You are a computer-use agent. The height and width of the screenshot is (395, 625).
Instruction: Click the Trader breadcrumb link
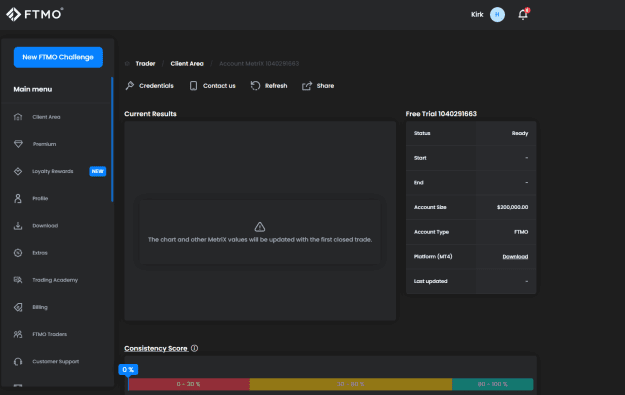tap(145, 64)
